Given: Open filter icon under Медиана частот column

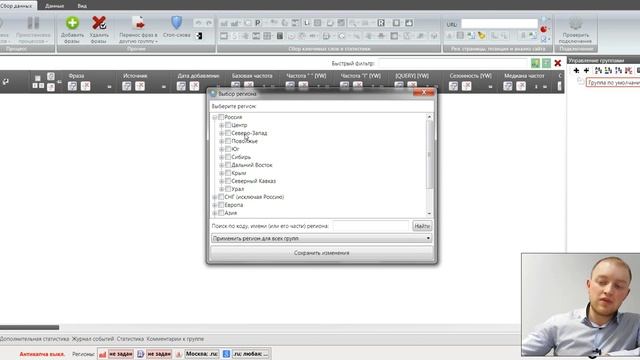Looking at the screenshot, I should coord(508,86).
